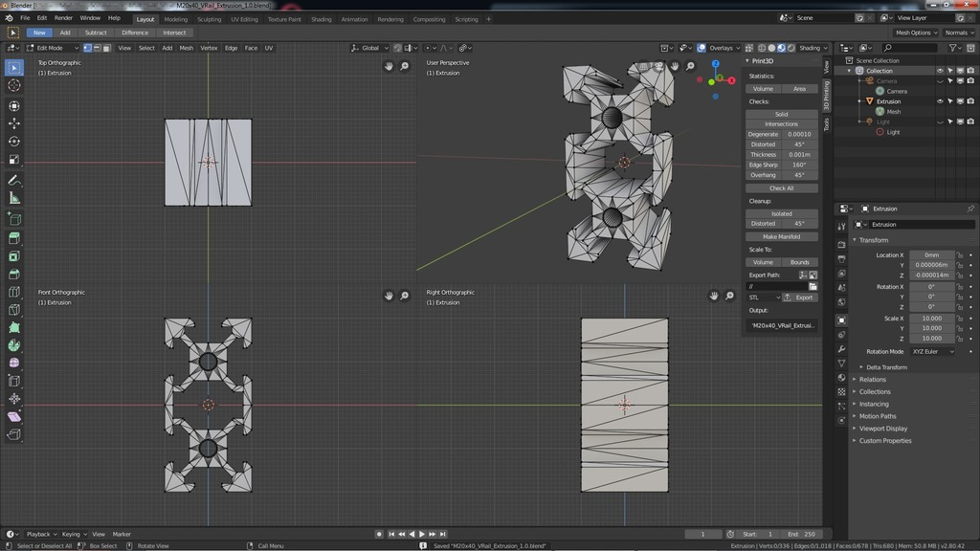
Task: Disable Extrusion render camera toggle
Action: pos(969,101)
